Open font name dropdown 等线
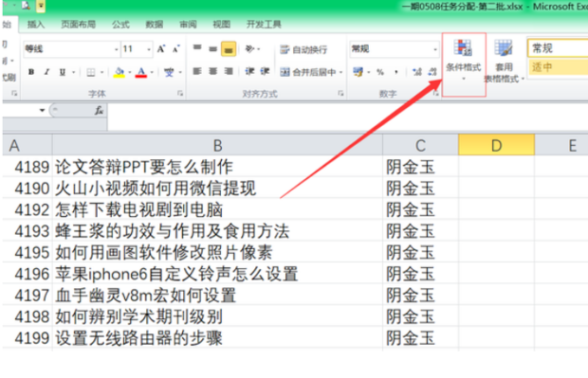588x378 pixels. click(x=117, y=49)
